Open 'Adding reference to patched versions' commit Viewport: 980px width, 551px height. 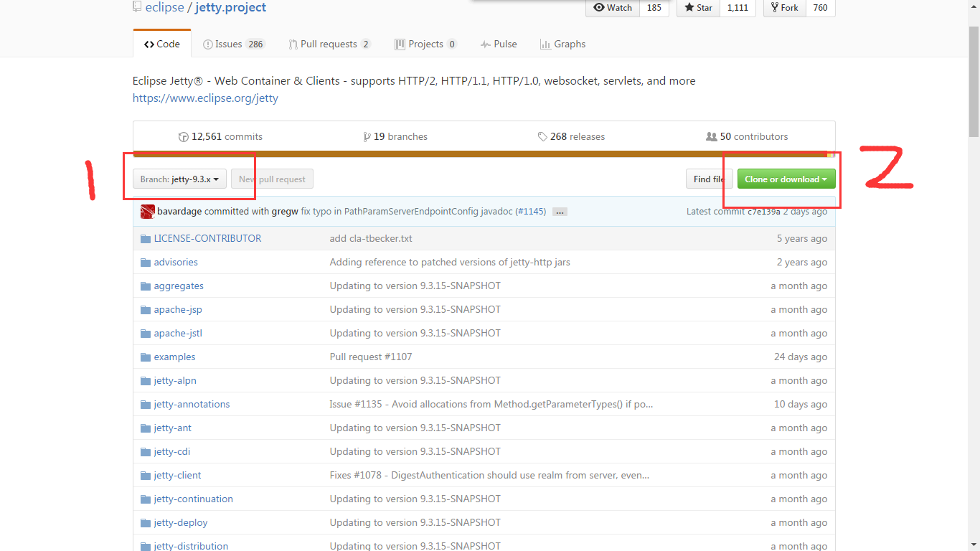tap(450, 262)
